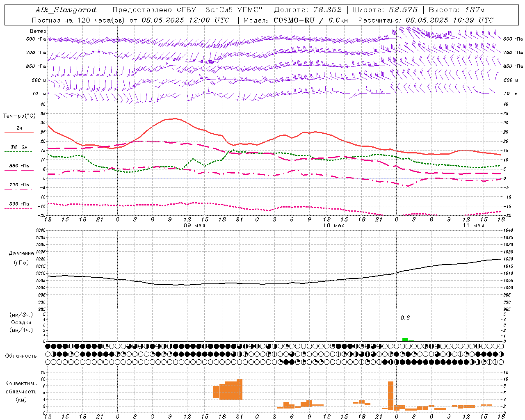
Task: Click the '(км)' unit under convective cloud label
Action: [x=21, y=399]
